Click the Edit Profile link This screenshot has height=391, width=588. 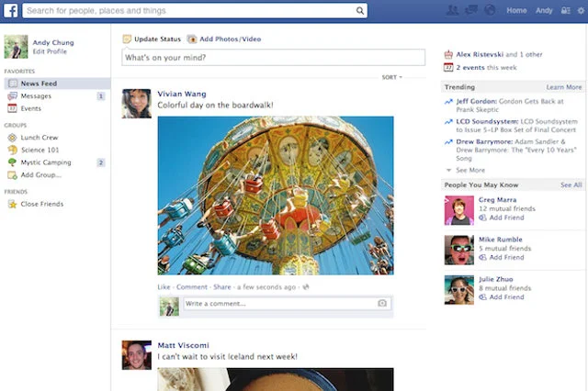point(50,51)
